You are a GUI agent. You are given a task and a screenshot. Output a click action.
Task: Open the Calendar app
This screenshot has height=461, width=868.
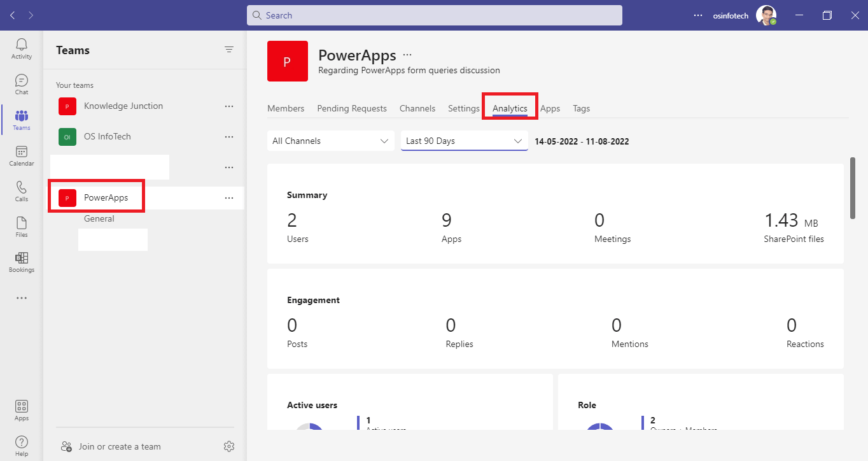[x=22, y=155]
